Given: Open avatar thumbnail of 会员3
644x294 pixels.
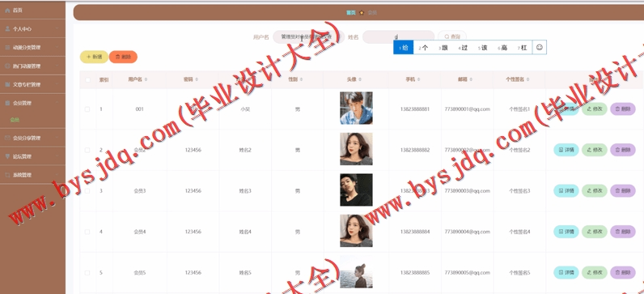Looking at the screenshot, I should pyautogui.click(x=356, y=190).
